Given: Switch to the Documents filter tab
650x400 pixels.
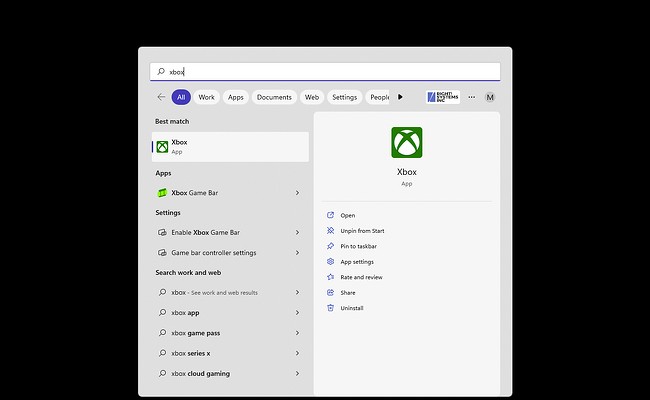Looking at the screenshot, I should pyautogui.click(x=274, y=97).
